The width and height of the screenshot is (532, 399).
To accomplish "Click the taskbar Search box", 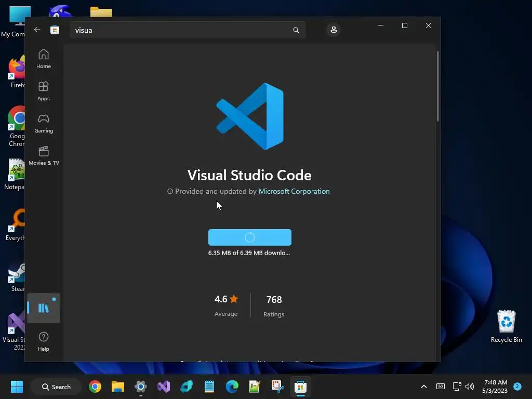I will (56, 387).
